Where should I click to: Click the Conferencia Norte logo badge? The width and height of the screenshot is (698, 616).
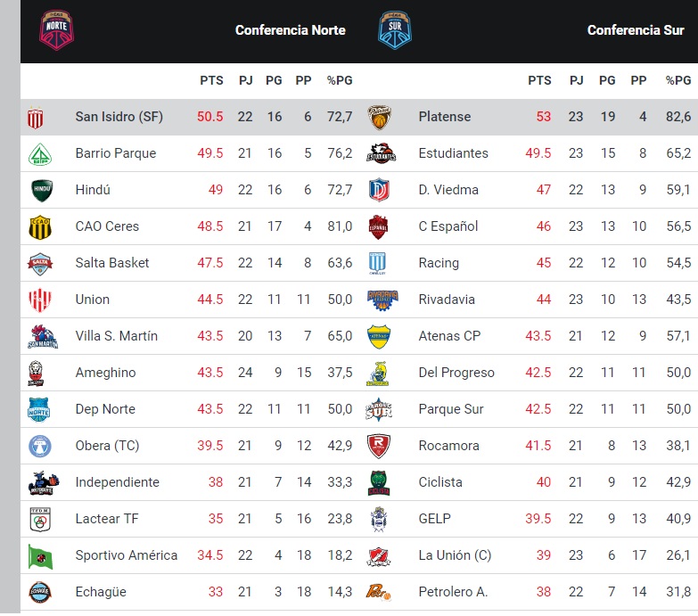[x=57, y=29]
